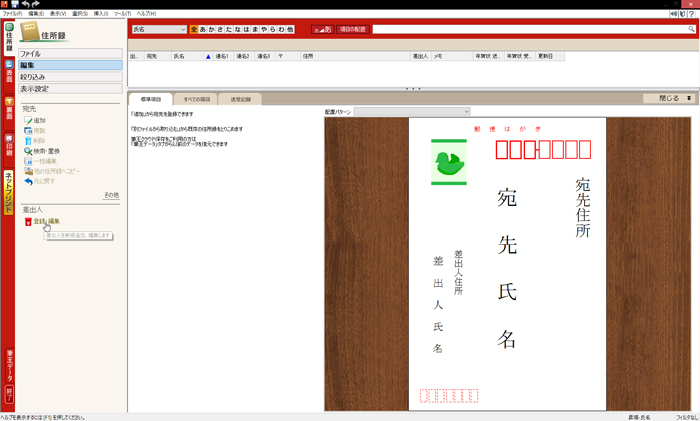Viewport: 700px width, 421px height.
Task: Select the 全 kana filter button
Action: [194, 30]
